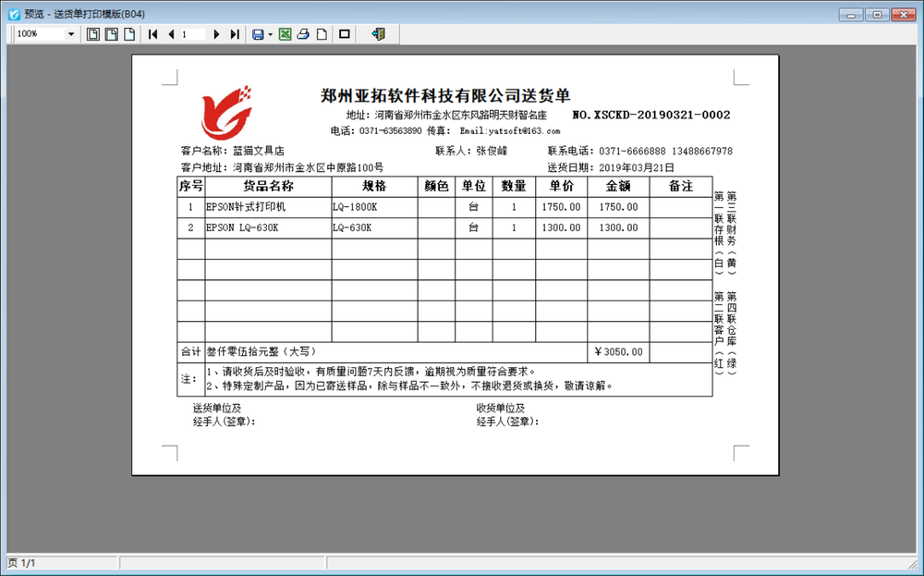The width and height of the screenshot is (924, 576).
Task: Click the second page view mode icon
Action: pos(111,34)
